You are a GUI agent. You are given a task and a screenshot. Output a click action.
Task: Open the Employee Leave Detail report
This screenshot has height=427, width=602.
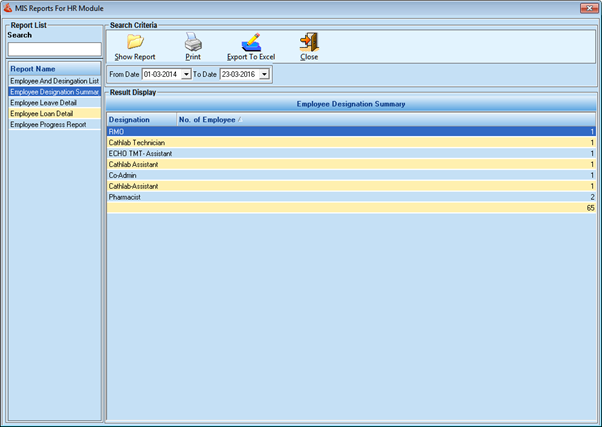[x=55, y=102]
